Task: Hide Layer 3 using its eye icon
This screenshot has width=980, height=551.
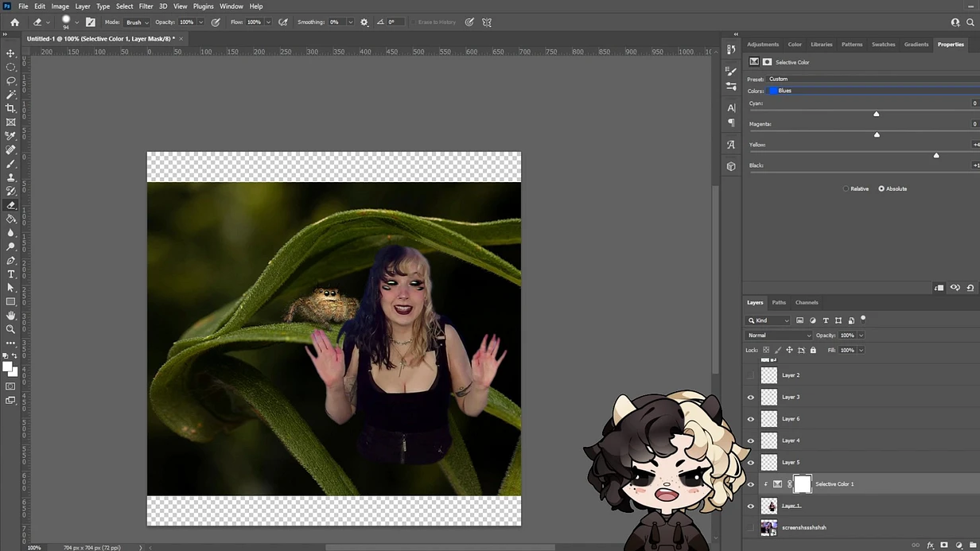Action: coord(750,397)
